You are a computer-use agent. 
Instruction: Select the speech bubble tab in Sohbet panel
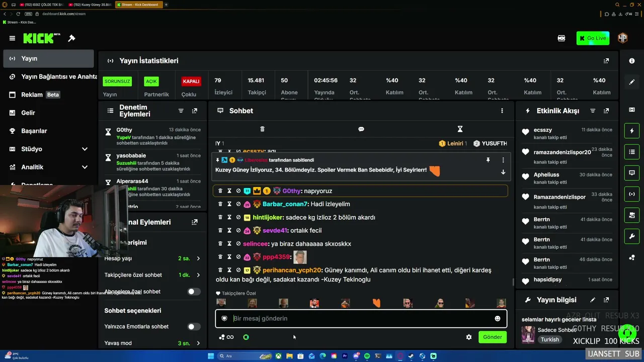(x=361, y=129)
